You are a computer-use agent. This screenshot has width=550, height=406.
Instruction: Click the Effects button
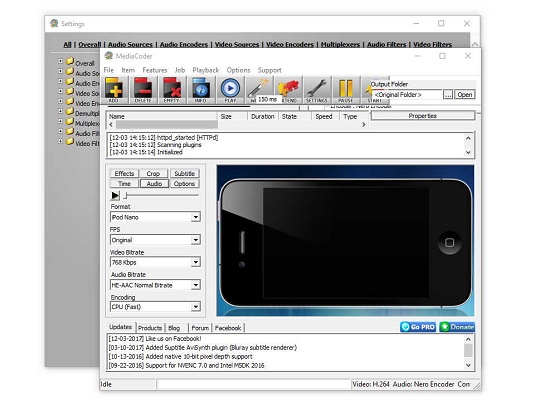point(124,173)
